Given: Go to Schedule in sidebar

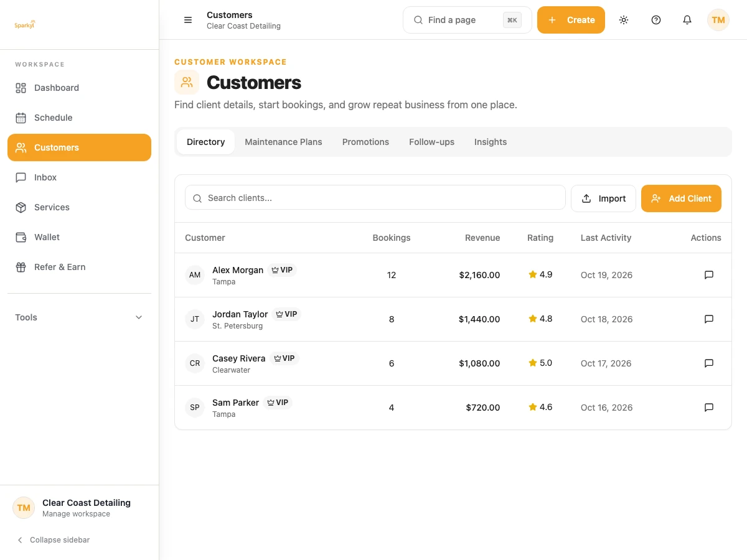Looking at the screenshot, I should (79, 118).
